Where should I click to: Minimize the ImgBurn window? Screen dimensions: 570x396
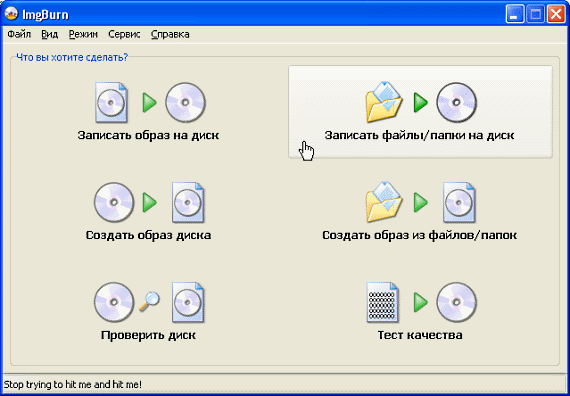(x=514, y=15)
